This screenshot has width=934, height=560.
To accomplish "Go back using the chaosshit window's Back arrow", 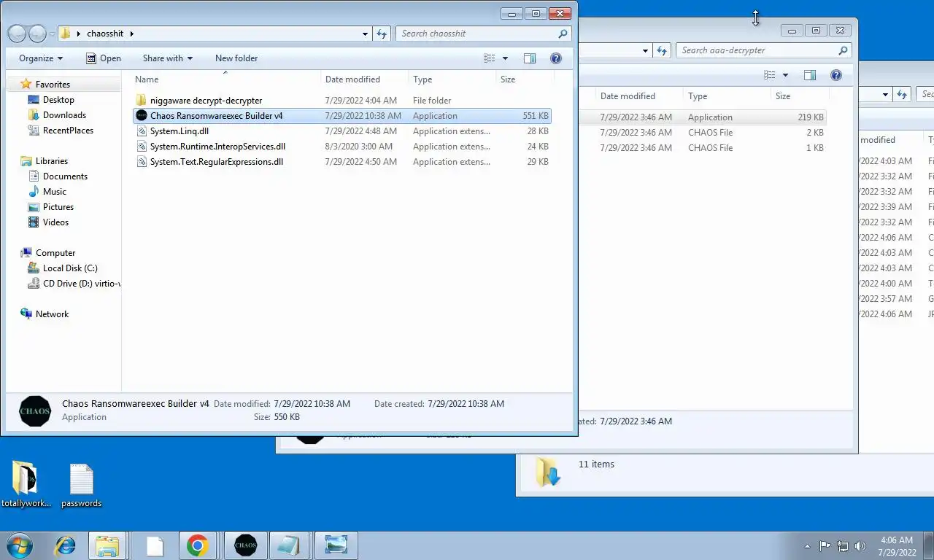I will [x=18, y=34].
